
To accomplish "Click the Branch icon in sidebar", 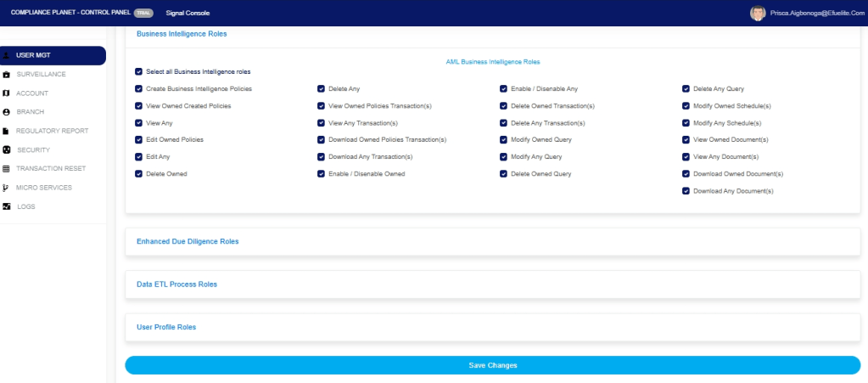I will point(7,112).
